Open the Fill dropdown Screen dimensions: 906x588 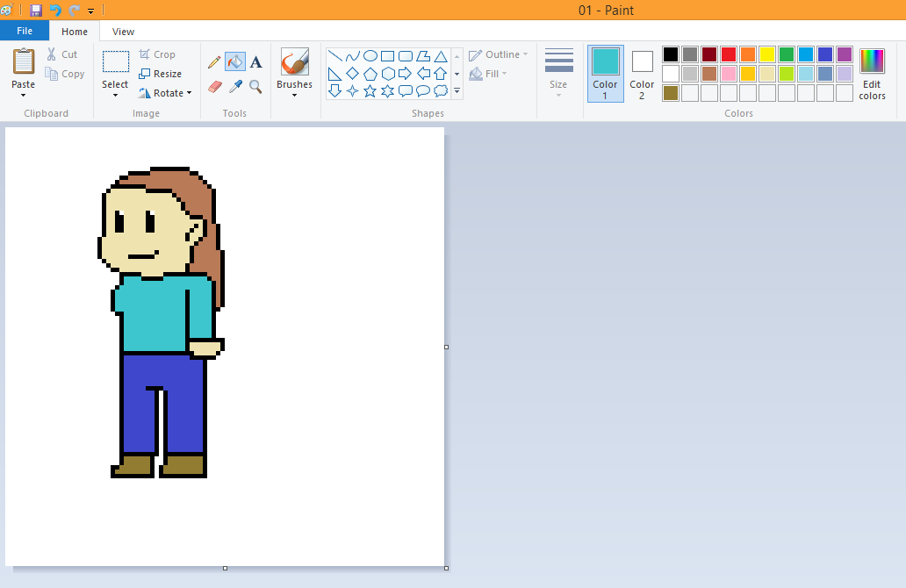488,73
